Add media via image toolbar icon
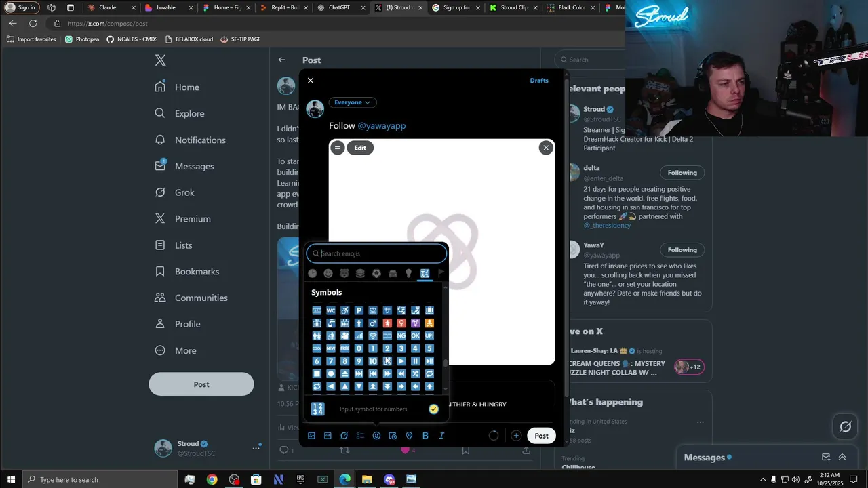 coord(311,436)
